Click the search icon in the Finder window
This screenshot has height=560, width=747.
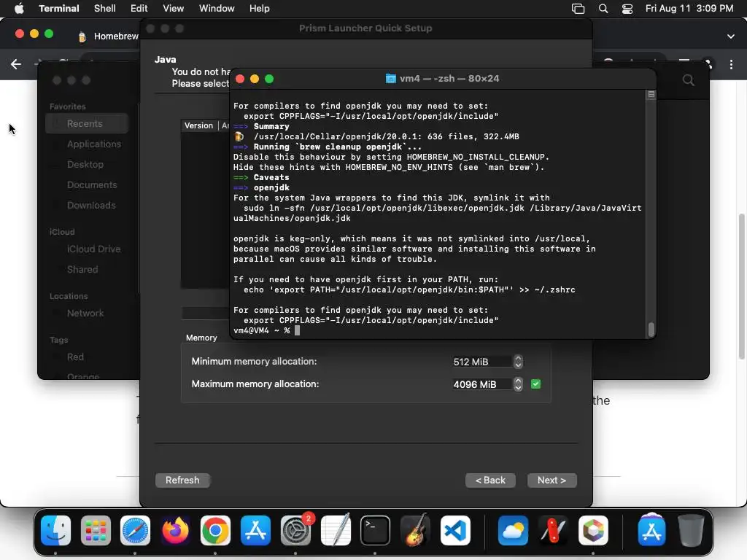pyautogui.click(x=689, y=79)
